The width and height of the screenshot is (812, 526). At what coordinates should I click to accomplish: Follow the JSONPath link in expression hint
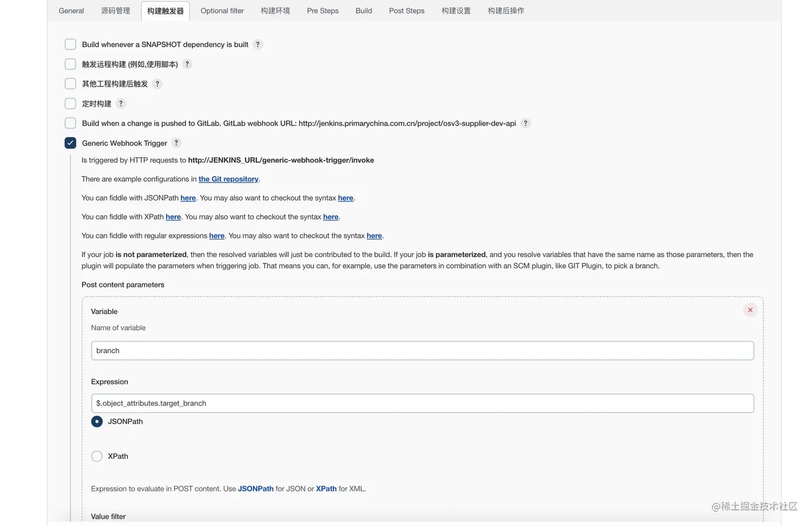[x=256, y=489]
